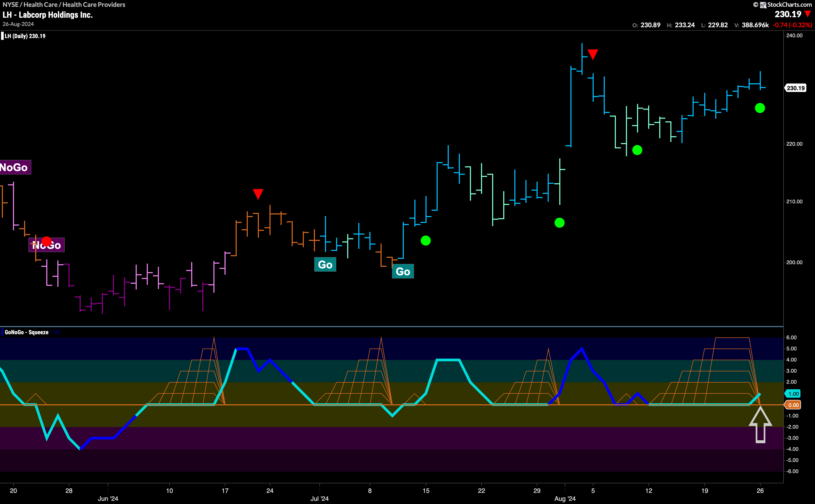This screenshot has width=815, height=504.
Task: Select the Go label dated around July 11
Action: pyautogui.click(x=403, y=271)
